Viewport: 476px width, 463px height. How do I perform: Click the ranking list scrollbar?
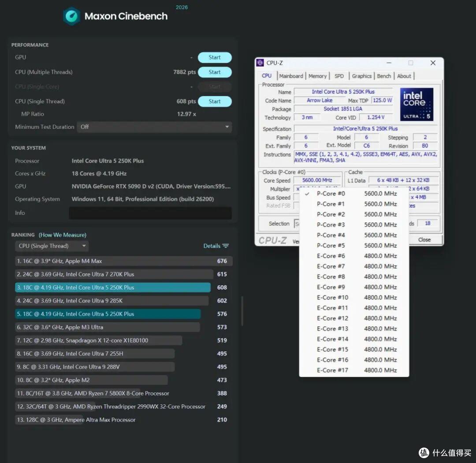click(x=242, y=311)
